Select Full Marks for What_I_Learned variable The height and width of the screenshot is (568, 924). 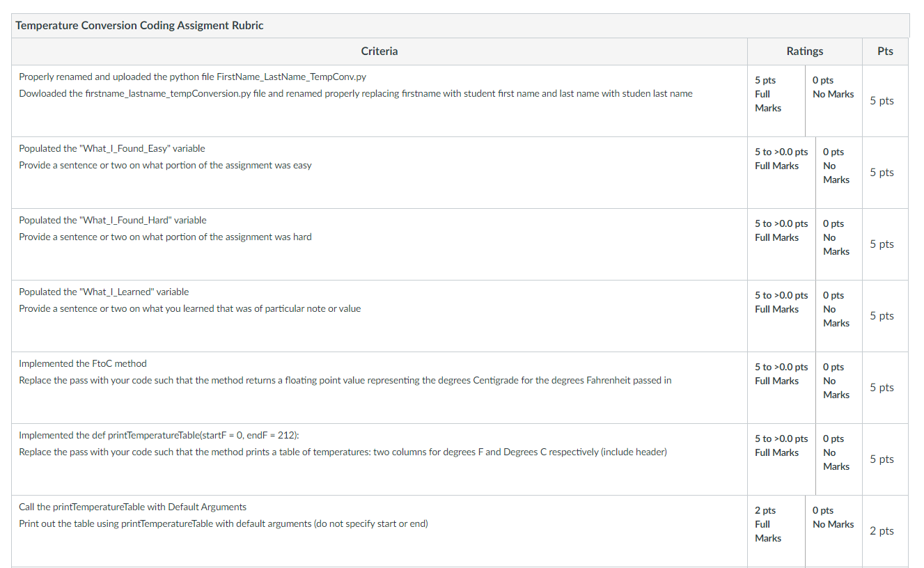[x=781, y=316]
